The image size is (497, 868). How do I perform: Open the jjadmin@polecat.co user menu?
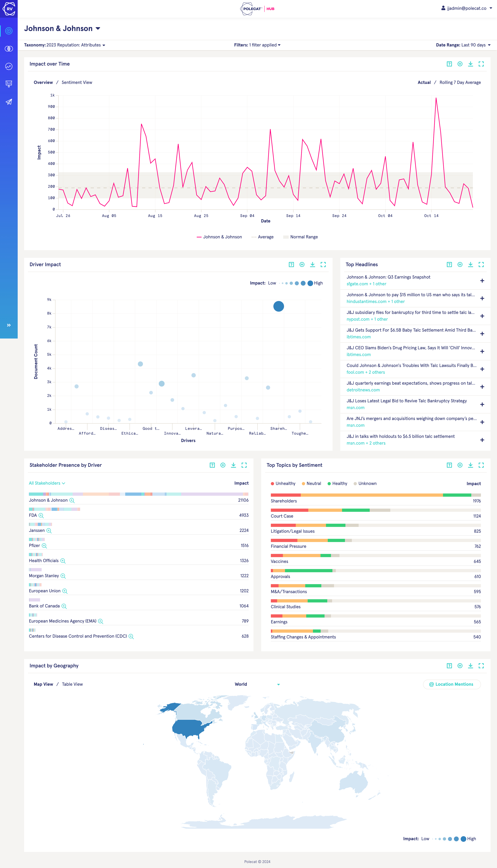[466, 8]
